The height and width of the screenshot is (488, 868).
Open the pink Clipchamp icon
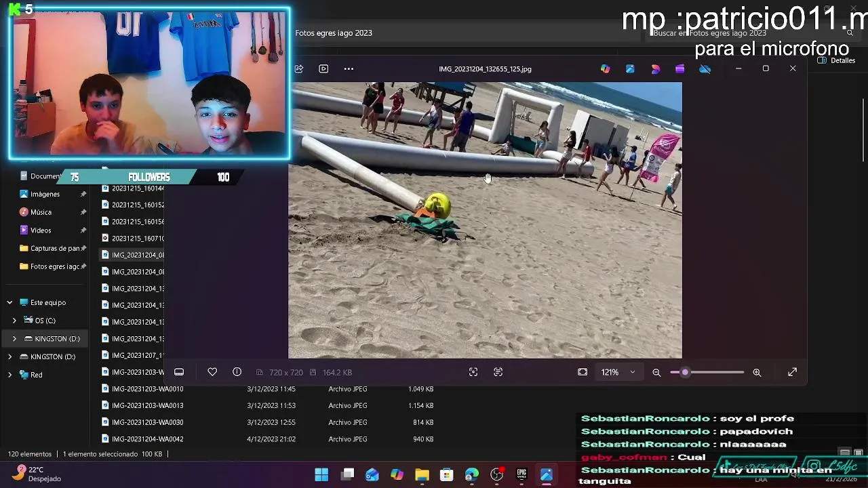(655, 68)
